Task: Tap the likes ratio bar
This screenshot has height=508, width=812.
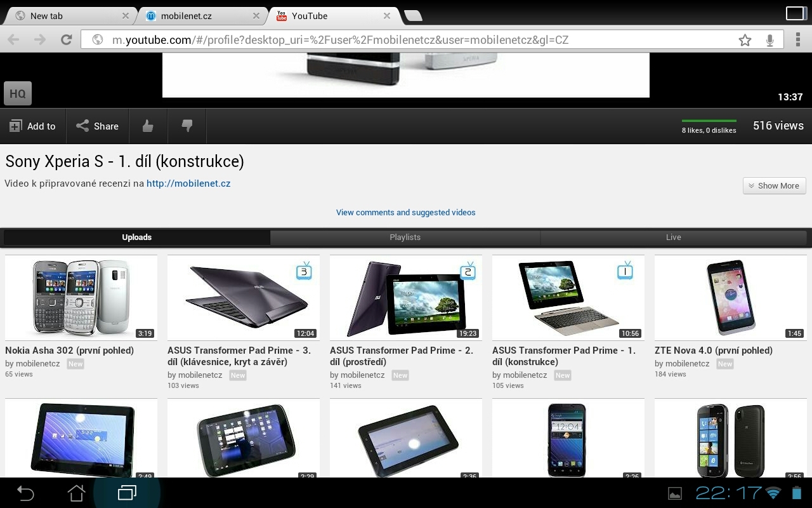Action: 709,121
